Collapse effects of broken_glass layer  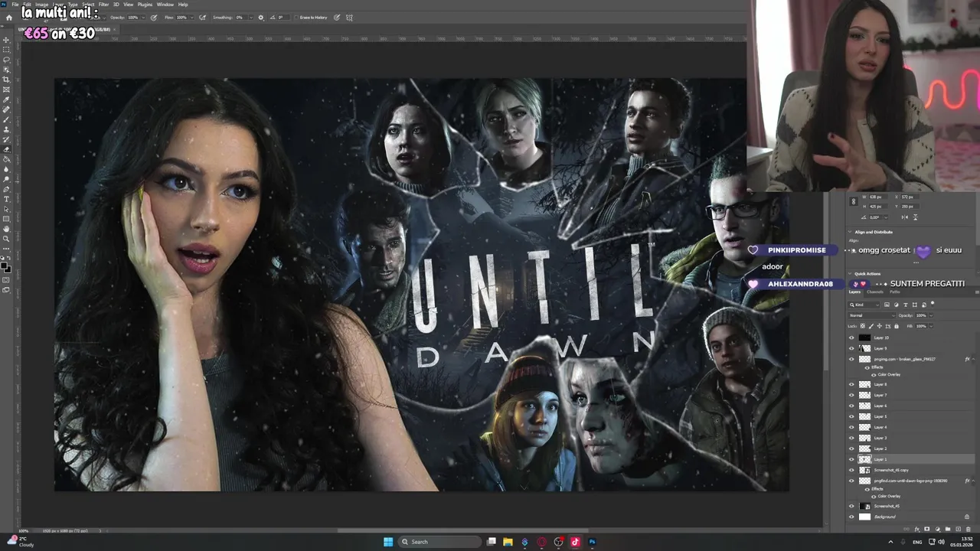pos(973,359)
